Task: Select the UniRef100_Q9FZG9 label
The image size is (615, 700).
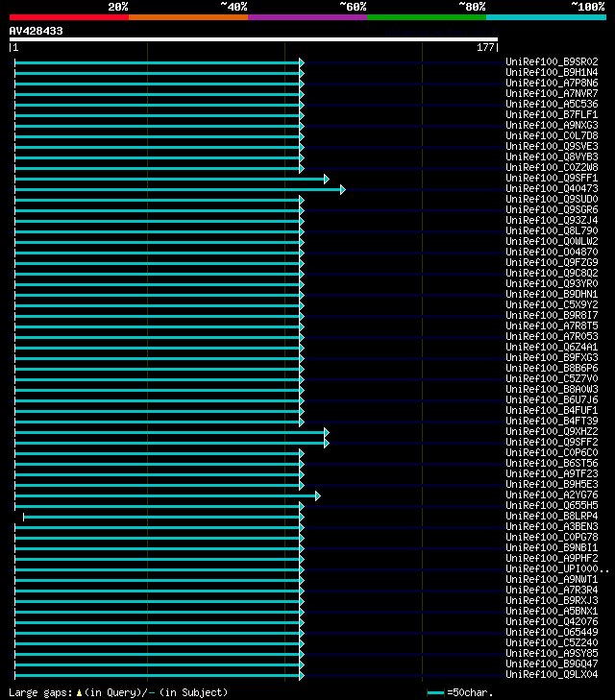Action: (552, 262)
